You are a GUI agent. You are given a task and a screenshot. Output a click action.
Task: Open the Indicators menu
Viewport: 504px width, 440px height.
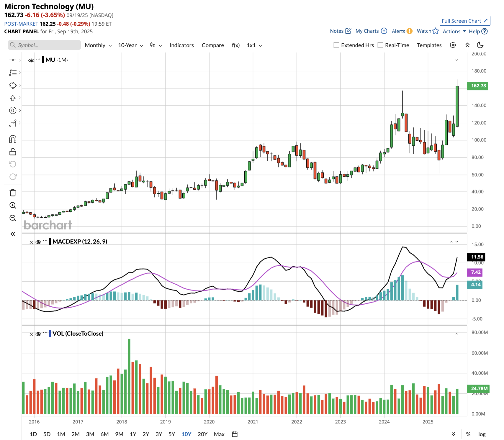pos(181,45)
